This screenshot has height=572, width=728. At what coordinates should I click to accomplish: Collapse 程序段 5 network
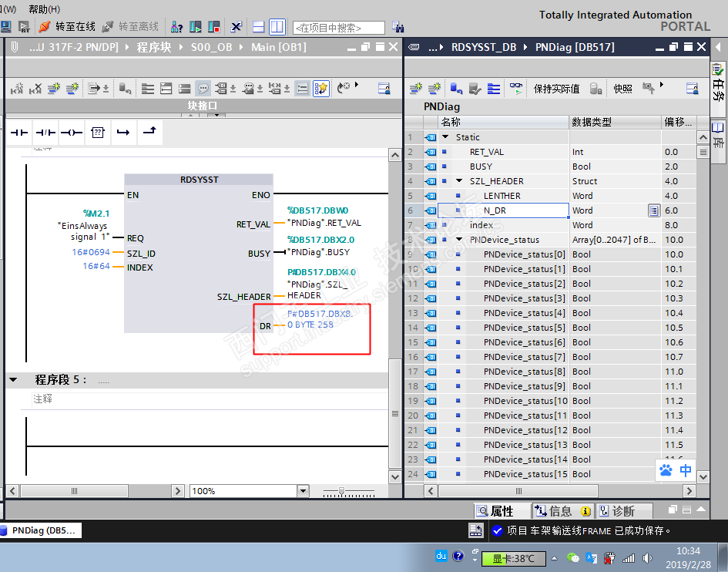(13, 379)
